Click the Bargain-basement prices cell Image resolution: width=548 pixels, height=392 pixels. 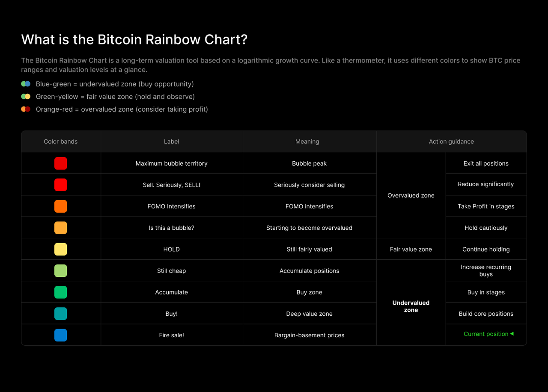pyautogui.click(x=309, y=335)
